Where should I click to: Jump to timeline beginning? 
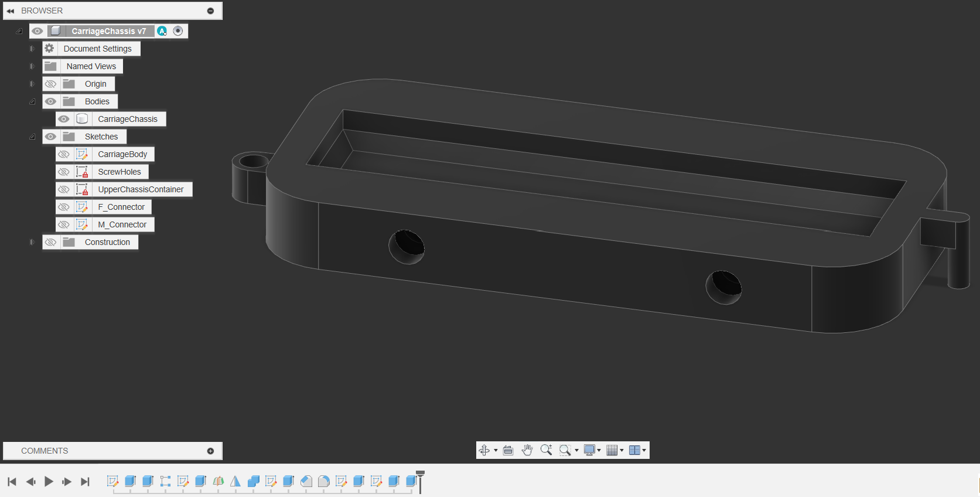click(x=12, y=481)
